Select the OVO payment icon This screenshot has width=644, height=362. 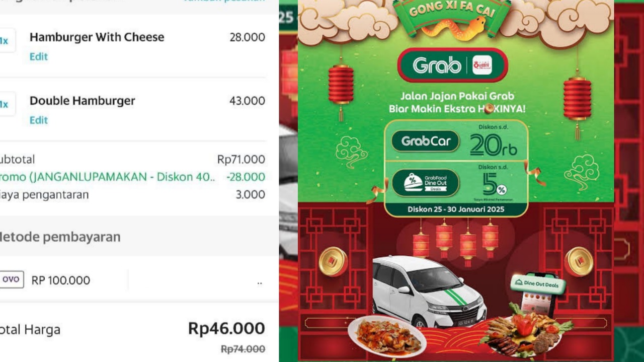click(x=12, y=279)
